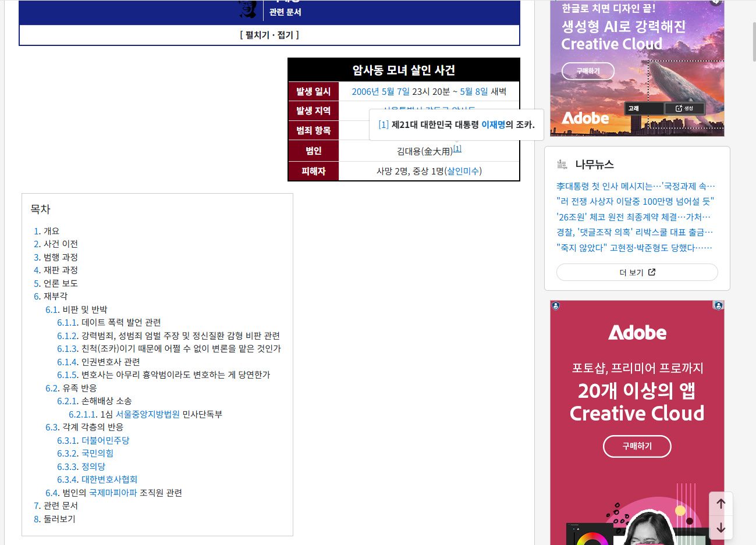Image resolution: width=756 pixels, height=545 pixels.
Task: Jump to section 7. 관련 문서
Action: point(56,505)
